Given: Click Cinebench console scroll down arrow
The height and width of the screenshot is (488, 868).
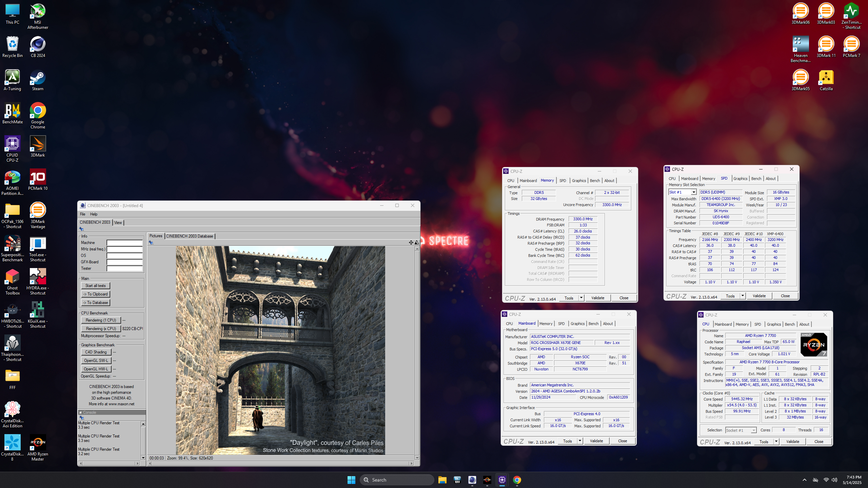Looking at the screenshot, I should (x=143, y=458).
